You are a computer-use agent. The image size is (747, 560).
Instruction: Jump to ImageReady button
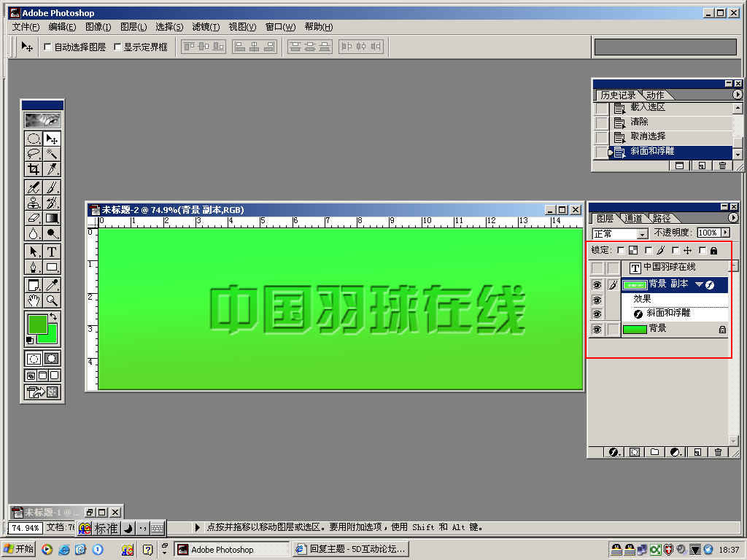43,392
